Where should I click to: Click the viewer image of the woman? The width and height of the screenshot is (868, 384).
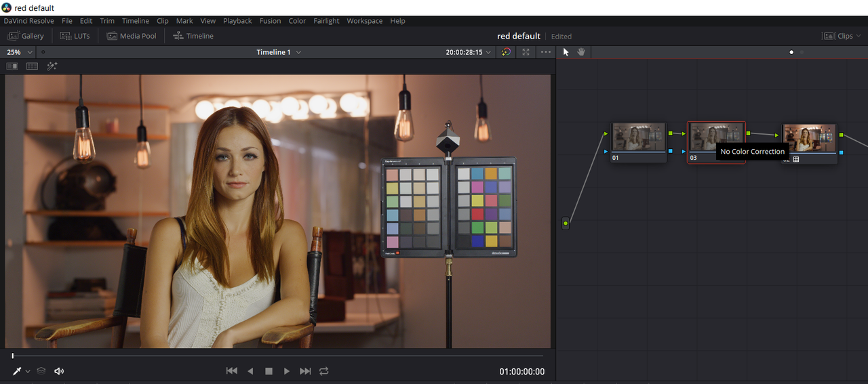tap(277, 211)
